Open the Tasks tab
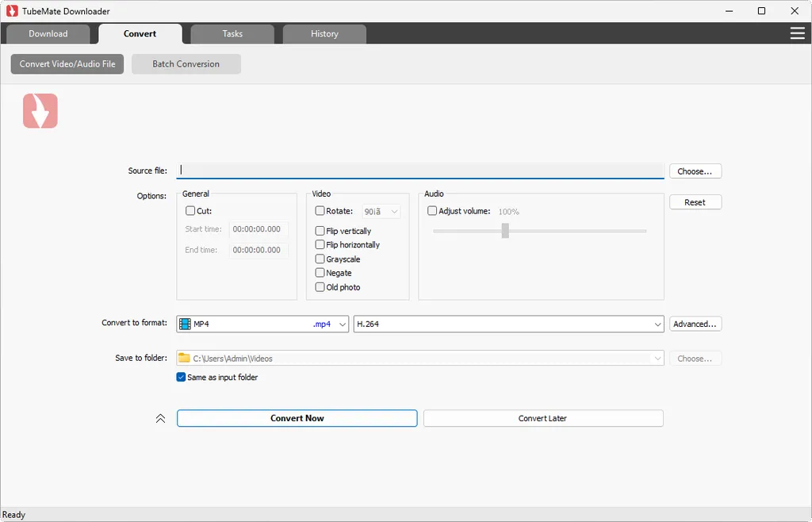Image resolution: width=812 pixels, height=522 pixels. coord(232,33)
